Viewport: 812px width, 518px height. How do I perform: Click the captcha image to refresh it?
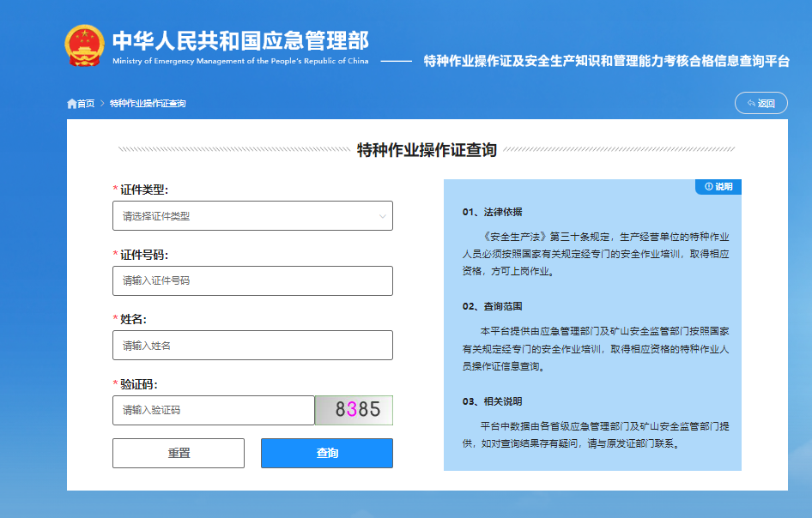point(354,410)
